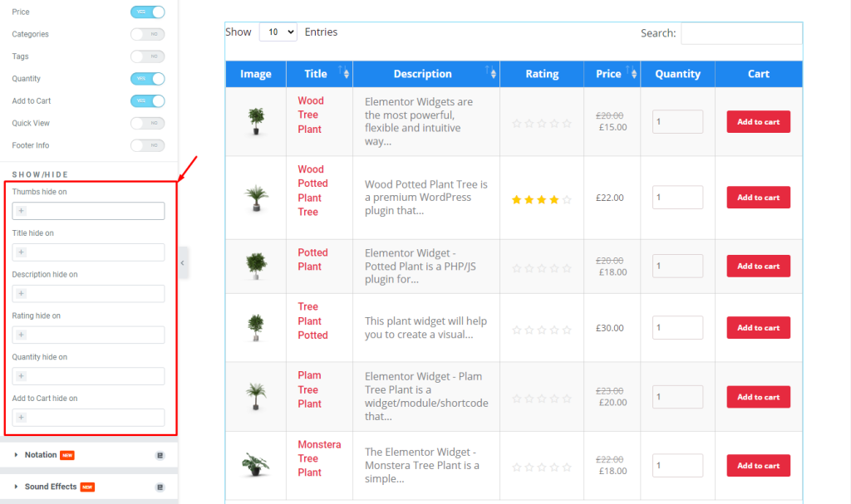The image size is (851, 504).
Task: Open the Wood Tree Plant product link
Action: (x=311, y=115)
